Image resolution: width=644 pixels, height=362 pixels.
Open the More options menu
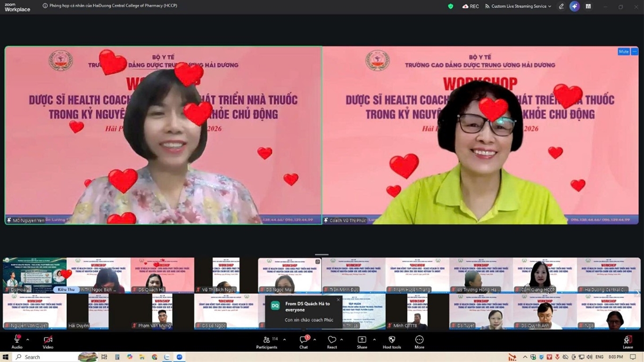point(419,342)
